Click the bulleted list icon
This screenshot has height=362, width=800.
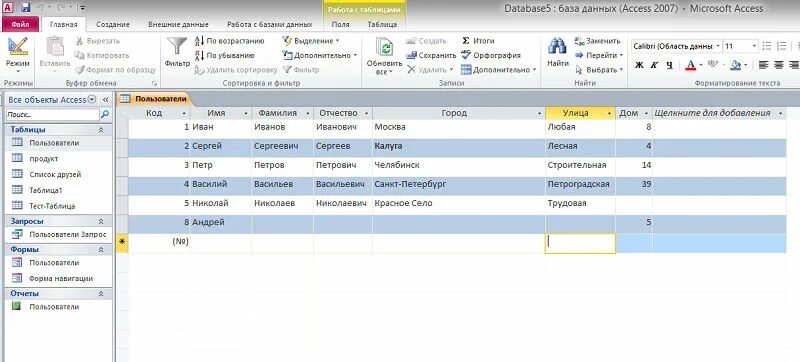766,46
